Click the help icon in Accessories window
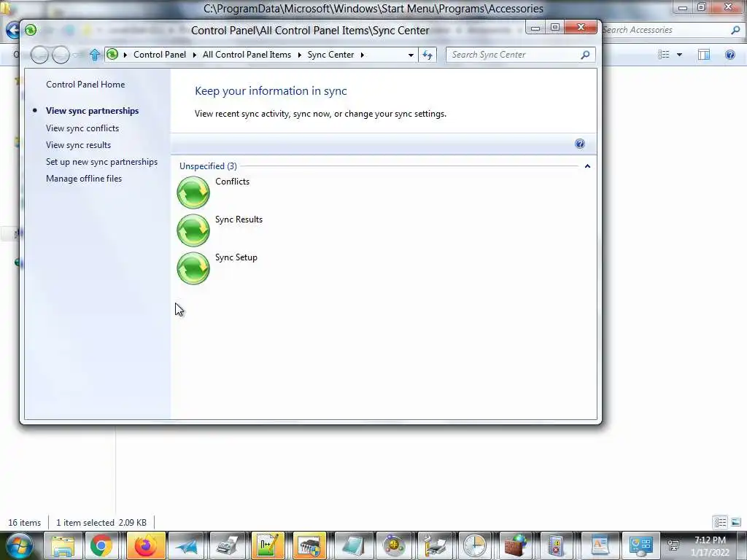The height and width of the screenshot is (560, 747). coord(729,55)
